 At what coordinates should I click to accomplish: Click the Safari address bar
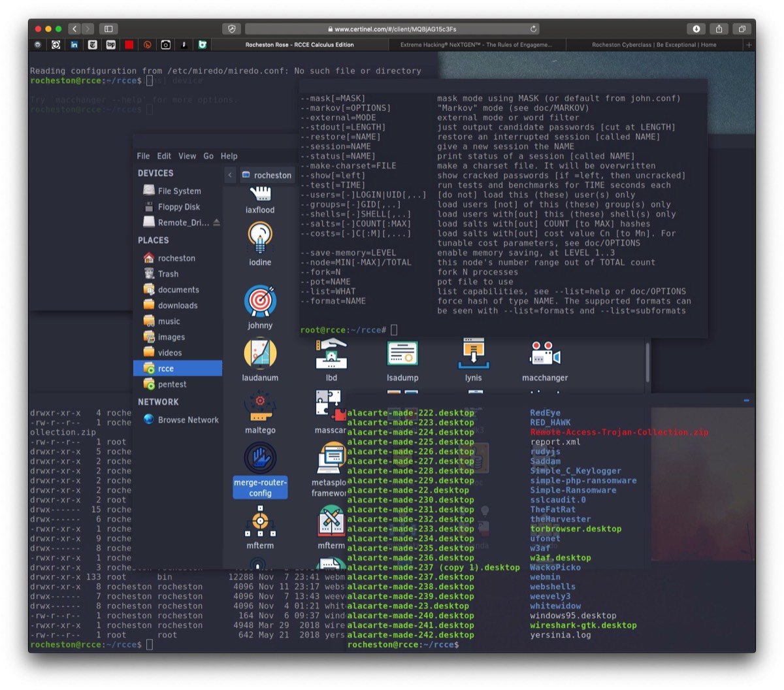pos(392,29)
